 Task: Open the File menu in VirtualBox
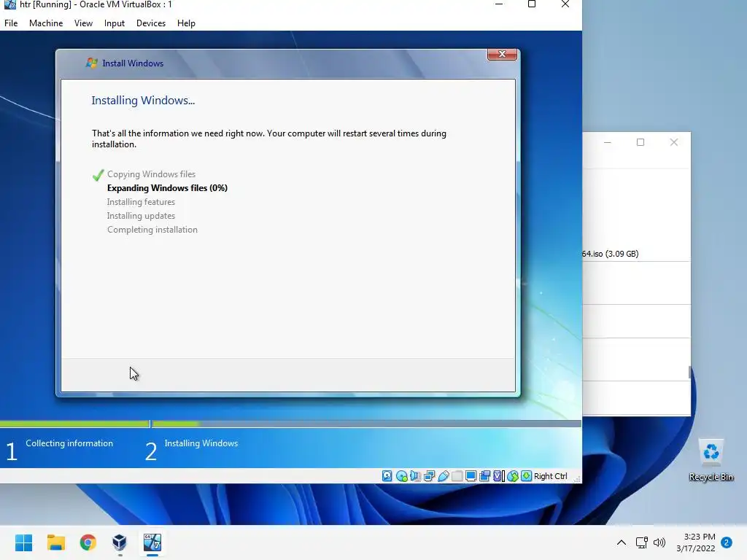click(x=11, y=23)
